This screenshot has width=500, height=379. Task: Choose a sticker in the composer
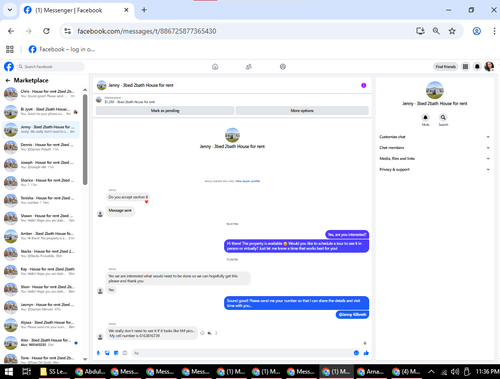pos(116,353)
